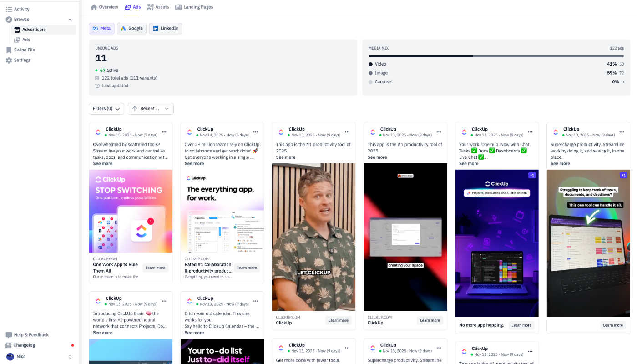Toggle the Meta platform filter off
This screenshot has width=637, height=364.
coord(101,28)
